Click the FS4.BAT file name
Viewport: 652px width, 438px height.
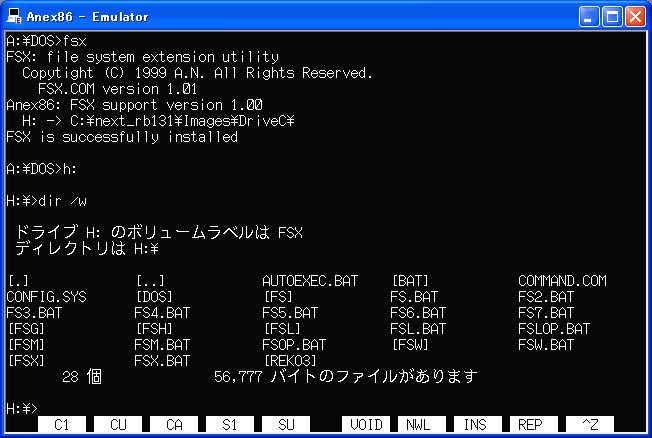tap(162, 313)
